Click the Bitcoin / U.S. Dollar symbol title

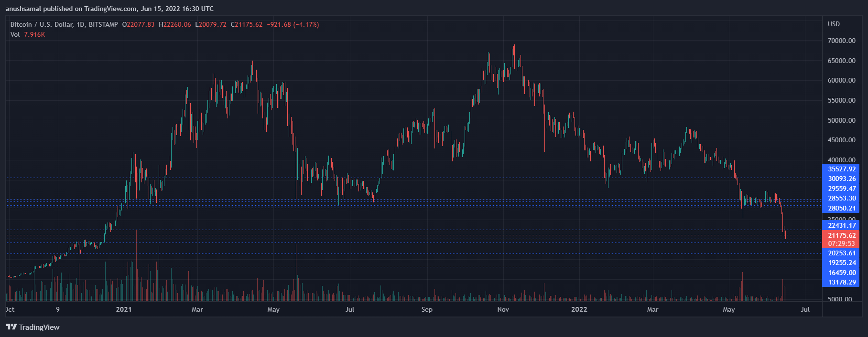(x=64, y=24)
